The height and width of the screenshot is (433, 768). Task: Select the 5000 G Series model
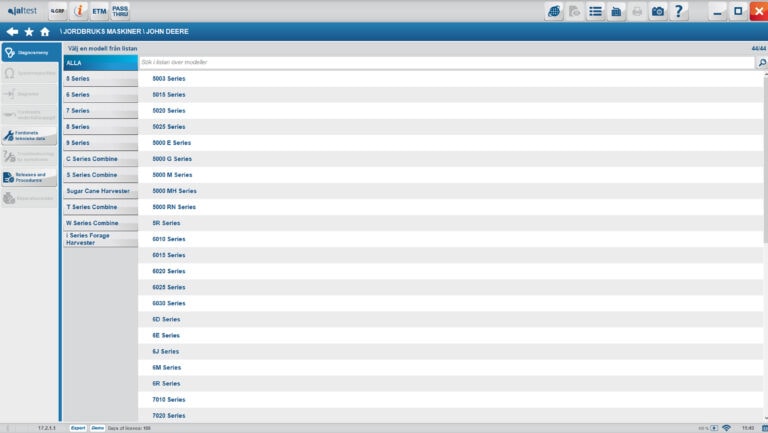coord(451,159)
